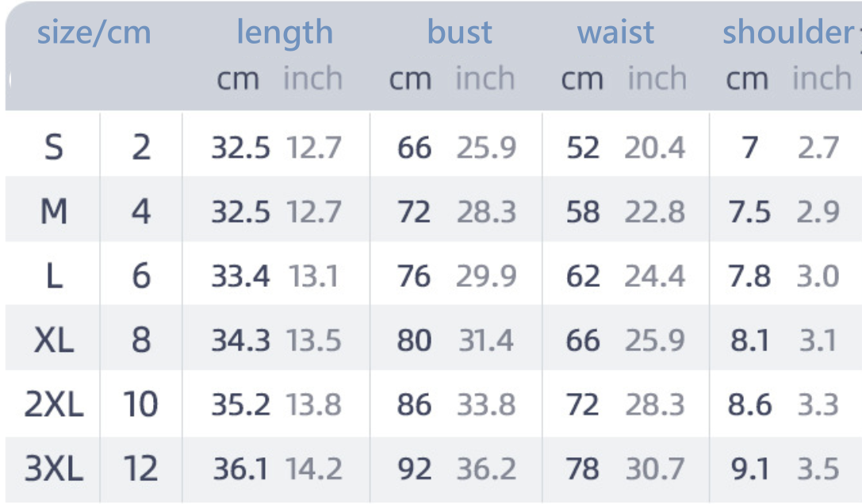Click the 20.4 waist inch value
The height and width of the screenshot is (504, 862).
pos(655,147)
